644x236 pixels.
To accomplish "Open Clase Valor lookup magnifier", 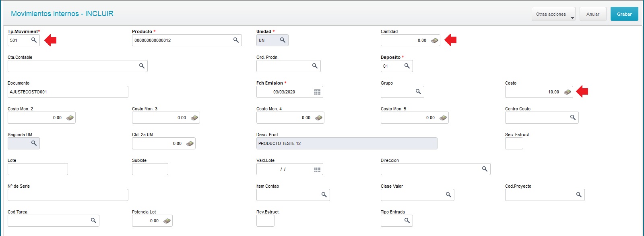I will pyautogui.click(x=448, y=195).
